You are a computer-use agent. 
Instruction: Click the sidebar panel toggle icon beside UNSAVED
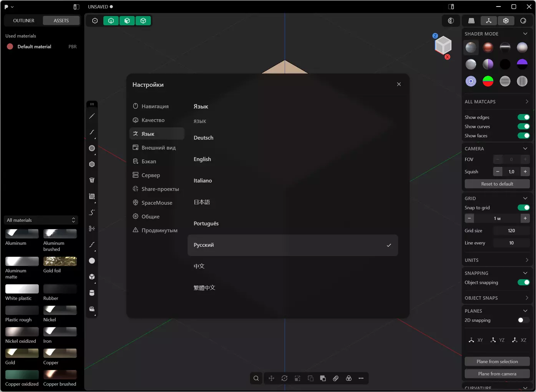tap(76, 7)
